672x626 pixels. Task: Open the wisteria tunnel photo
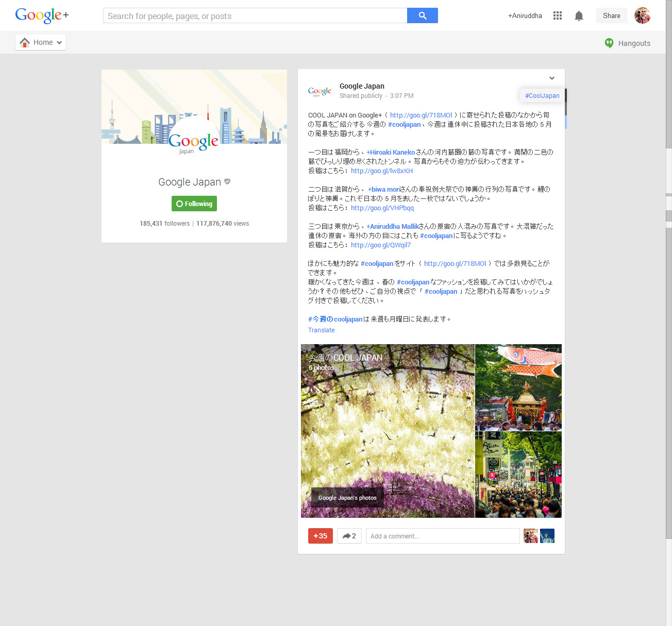pos(388,431)
